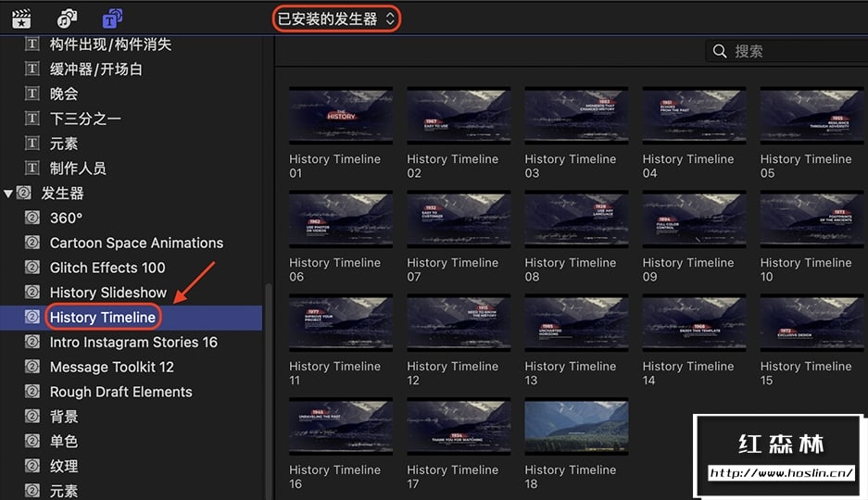Viewport: 868px width, 500px height.
Task: Select the 360° generator category
Action: [x=66, y=218]
